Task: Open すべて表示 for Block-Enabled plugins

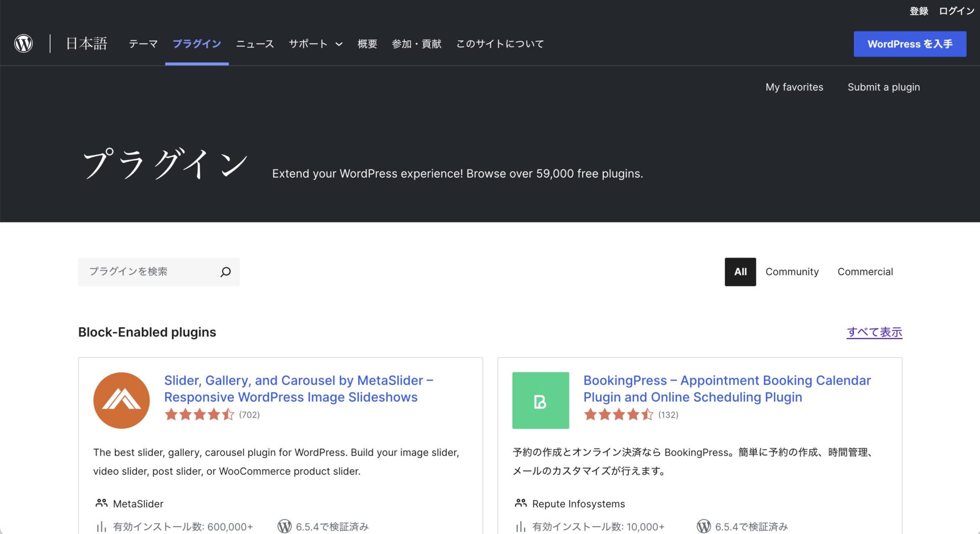Action: coord(874,332)
